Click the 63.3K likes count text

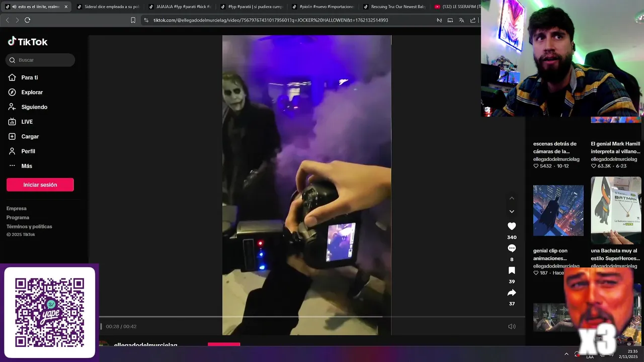click(604, 166)
